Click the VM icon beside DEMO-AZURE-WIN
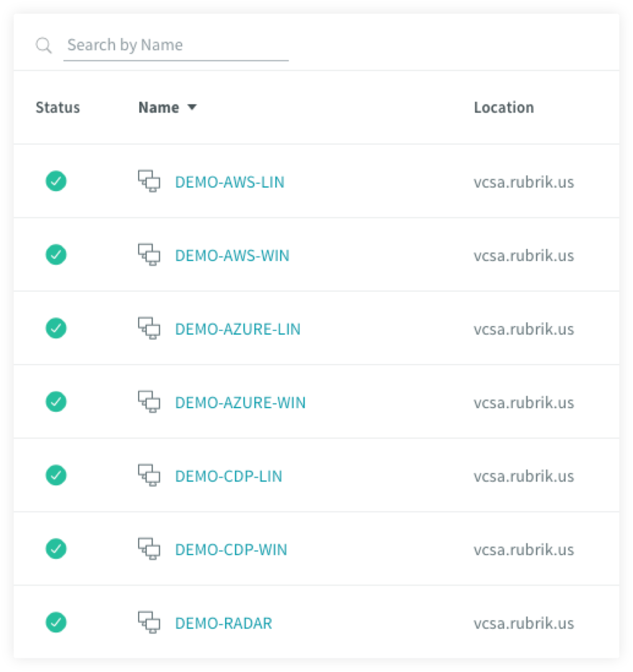The height and width of the screenshot is (672, 633). click(x=149, y=401)
